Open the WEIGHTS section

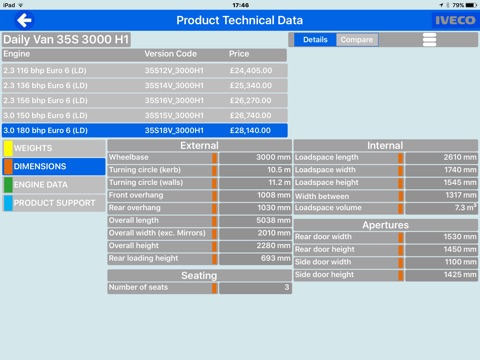tap(54, 148)
